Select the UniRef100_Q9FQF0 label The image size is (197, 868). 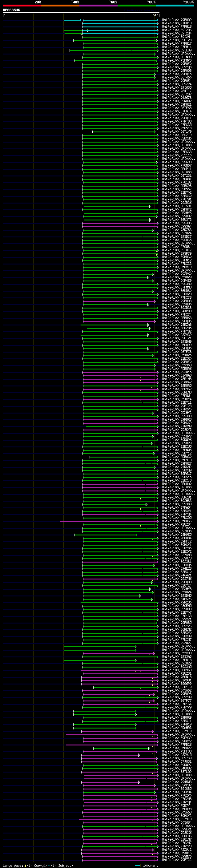177,64
